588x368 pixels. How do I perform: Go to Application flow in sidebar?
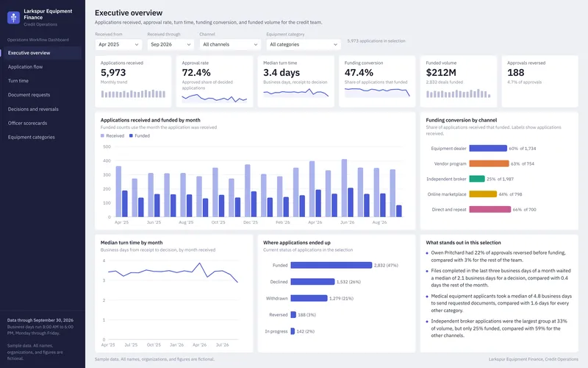[43, 67]
